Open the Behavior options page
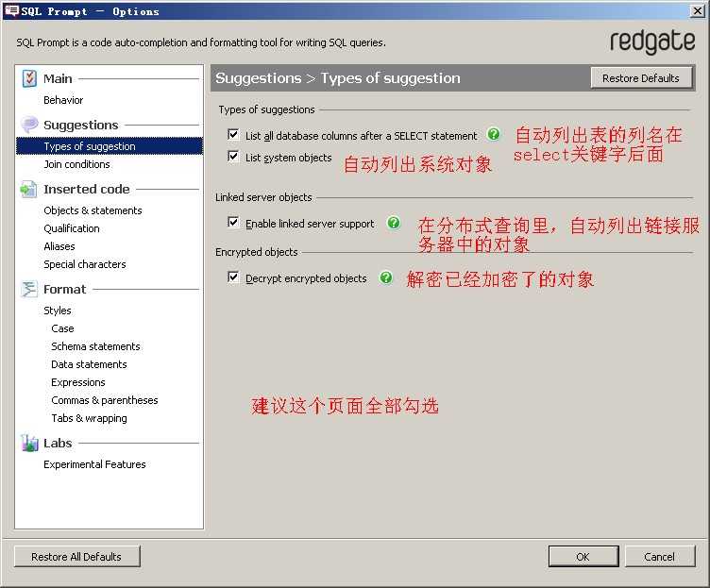Screen dimensions: 710x588 [63, 100]
